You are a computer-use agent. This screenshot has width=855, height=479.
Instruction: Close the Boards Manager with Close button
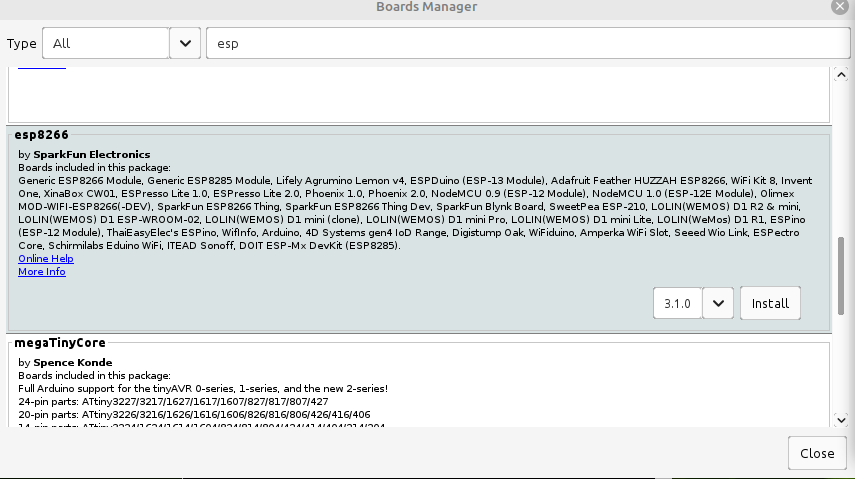[817, 453]
